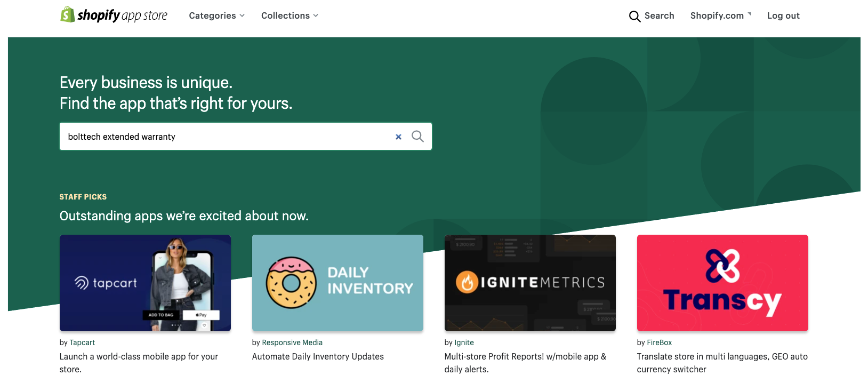
Task: Click the Shopify app store logo
Action: [114, 15]
